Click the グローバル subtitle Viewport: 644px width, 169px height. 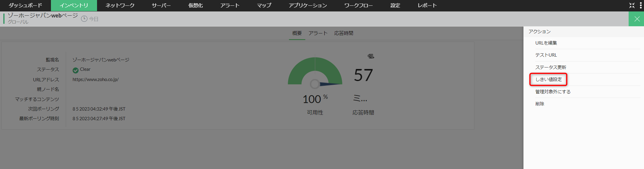(x=18, y=22)
